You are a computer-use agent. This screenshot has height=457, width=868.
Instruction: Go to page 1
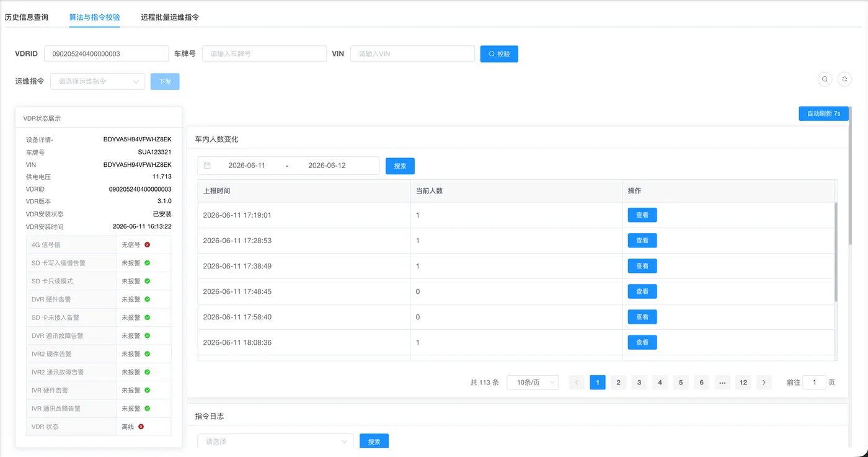598,383
